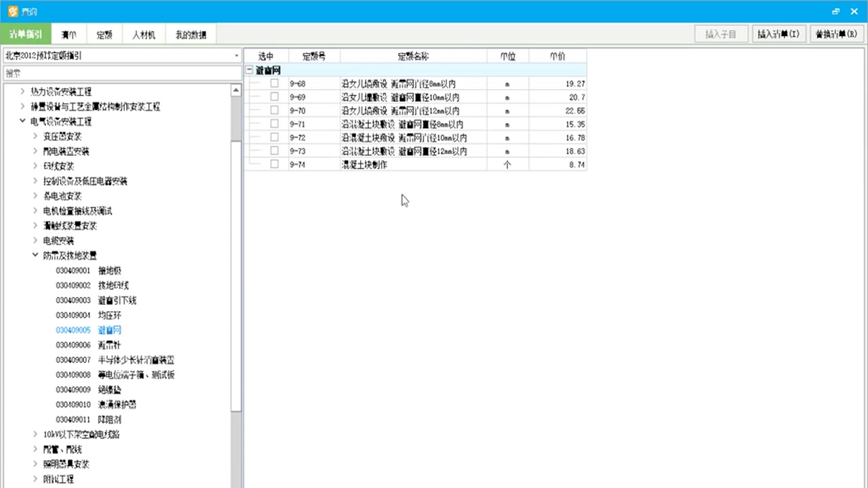Switch to the 人材机 tab

tap(144, 35)
